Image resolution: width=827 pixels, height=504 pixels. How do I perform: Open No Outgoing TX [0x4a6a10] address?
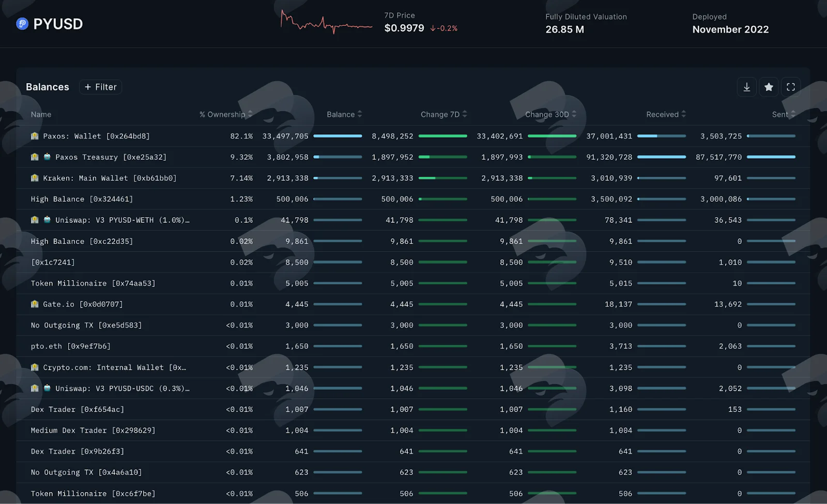pyautogui.click(x=86, y=472)
